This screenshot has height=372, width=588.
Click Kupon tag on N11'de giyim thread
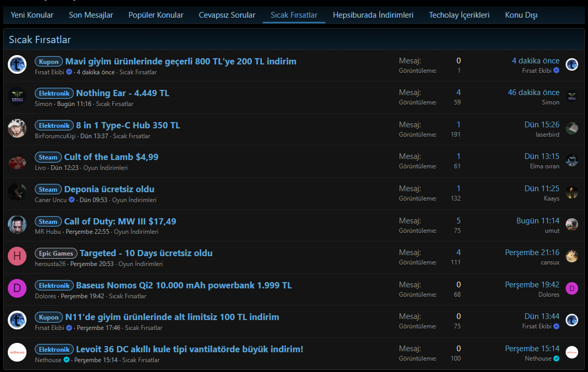coord(49,317)
